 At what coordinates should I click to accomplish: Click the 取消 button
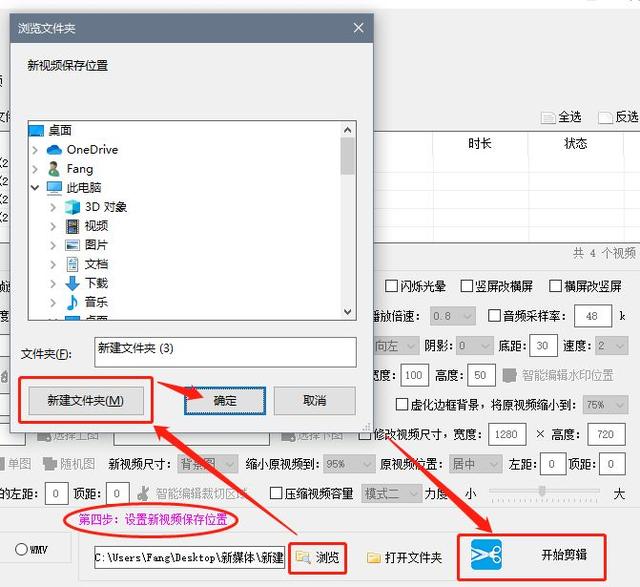pos(314,400)
